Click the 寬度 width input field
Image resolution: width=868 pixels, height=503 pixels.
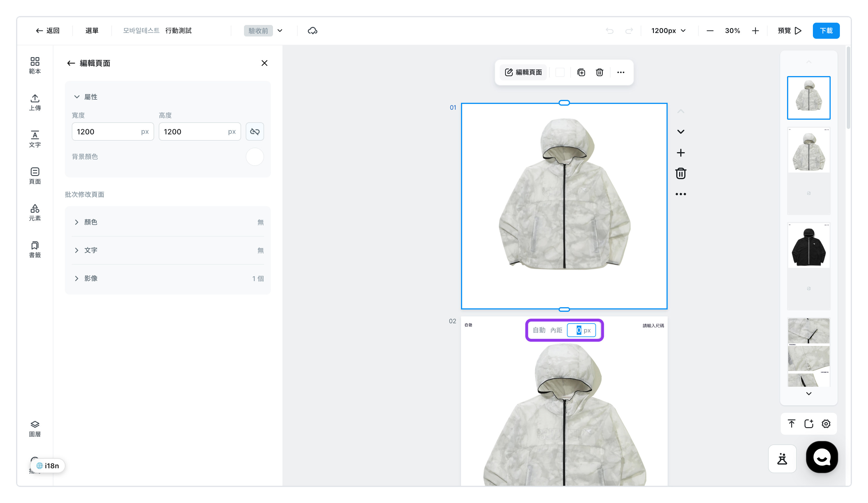[x=113, y=131]
